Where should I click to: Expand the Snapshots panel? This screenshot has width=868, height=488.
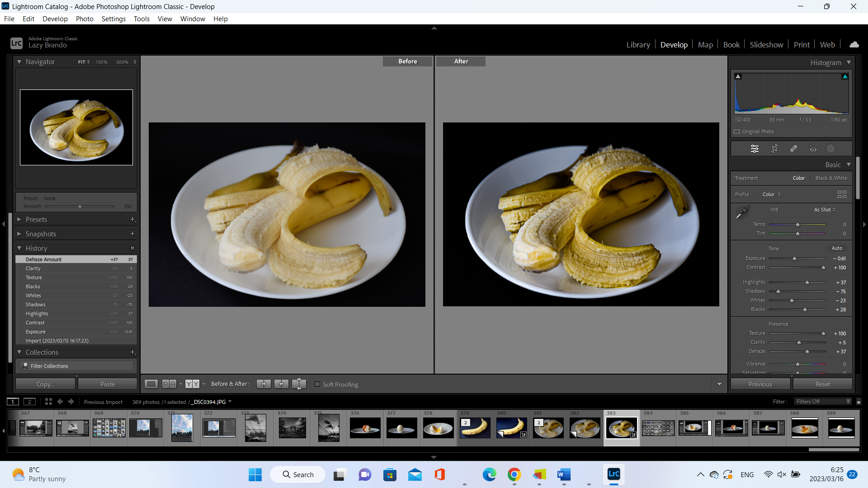[x=41, y=234]
